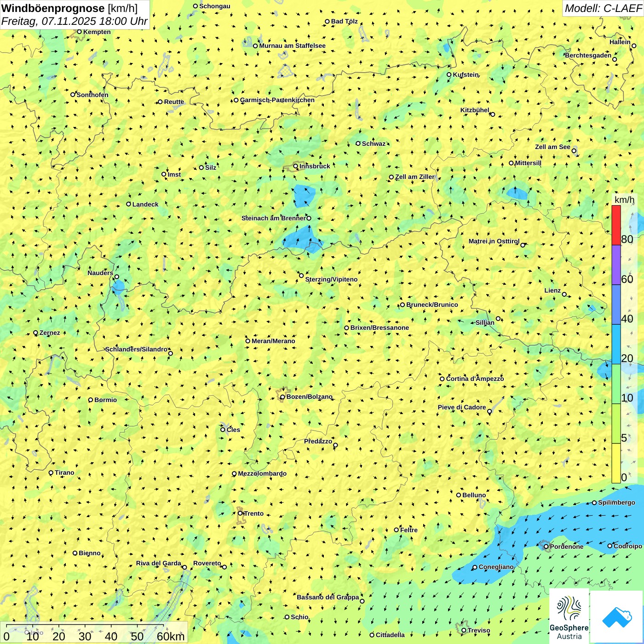Click the red 80 km/h legend color
Image resolution: width=644 pixels, height=644 pixels.
tap(616, 225)
